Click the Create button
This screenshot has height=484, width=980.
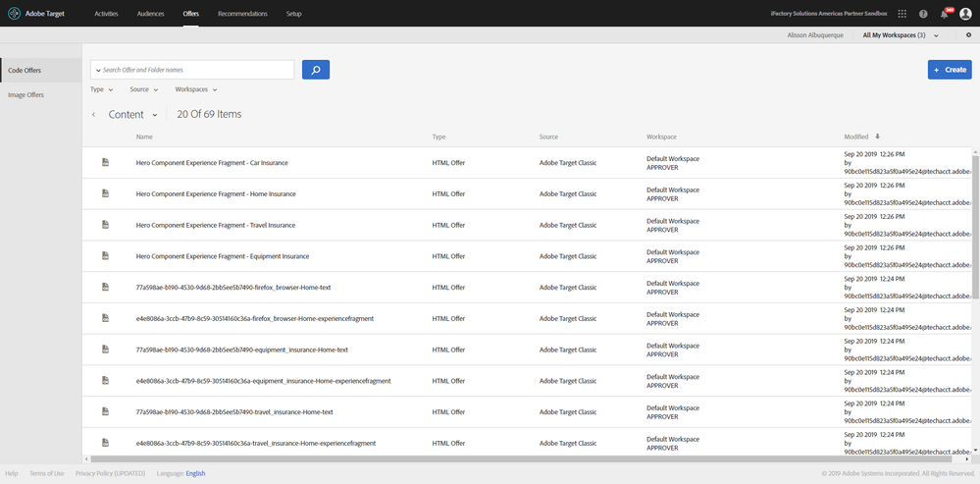950,70
